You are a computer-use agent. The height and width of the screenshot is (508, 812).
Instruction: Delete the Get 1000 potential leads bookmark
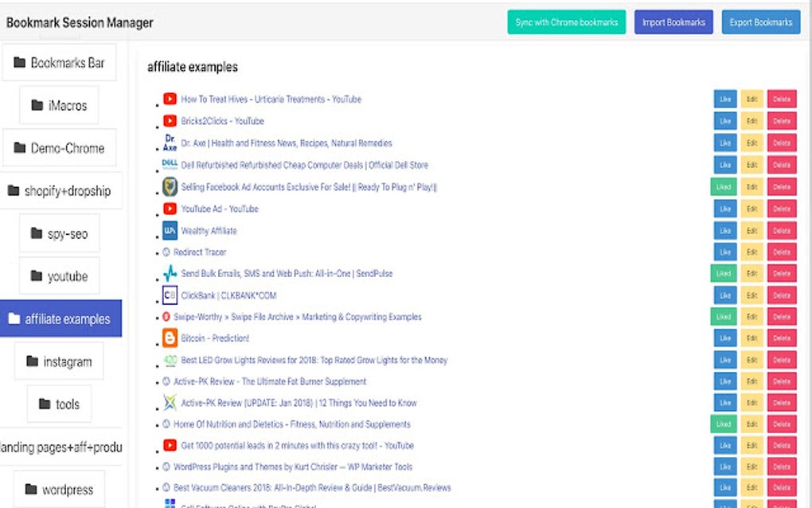tap(782, 445)
